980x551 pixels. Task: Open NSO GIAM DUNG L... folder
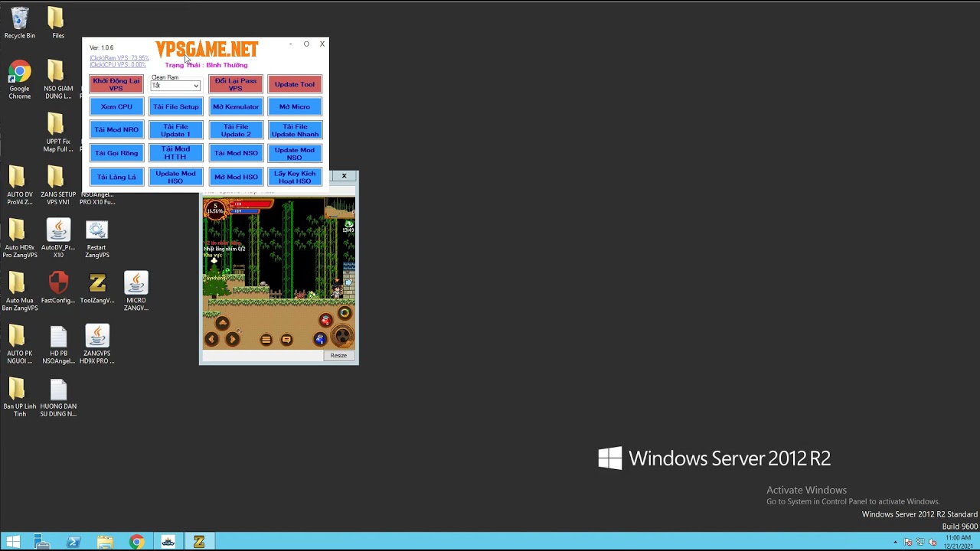pos(57,80)
